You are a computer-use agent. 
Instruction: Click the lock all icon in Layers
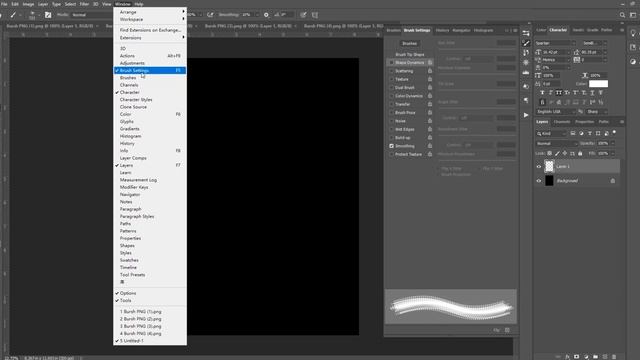coord(580,153)
